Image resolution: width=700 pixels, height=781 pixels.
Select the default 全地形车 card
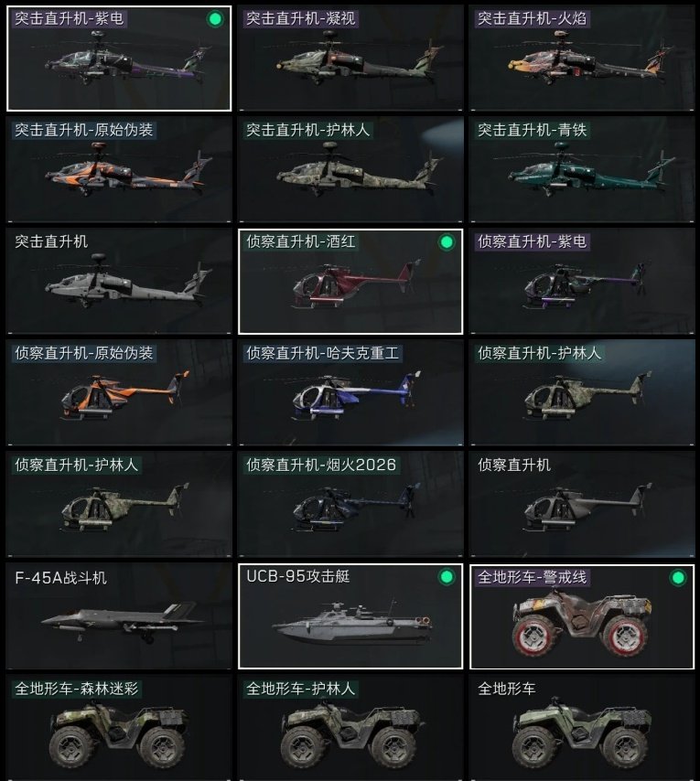582,728
